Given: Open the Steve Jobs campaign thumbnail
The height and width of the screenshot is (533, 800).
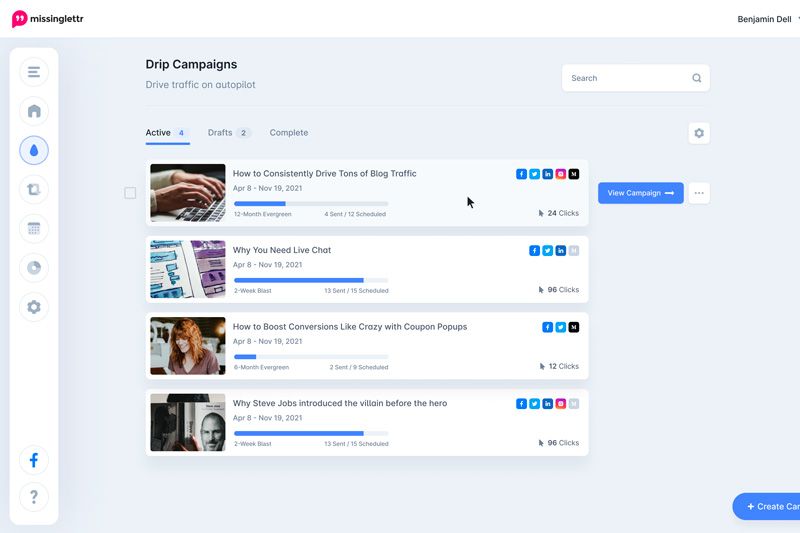Looking at the screenshot, I should point(188,422).
